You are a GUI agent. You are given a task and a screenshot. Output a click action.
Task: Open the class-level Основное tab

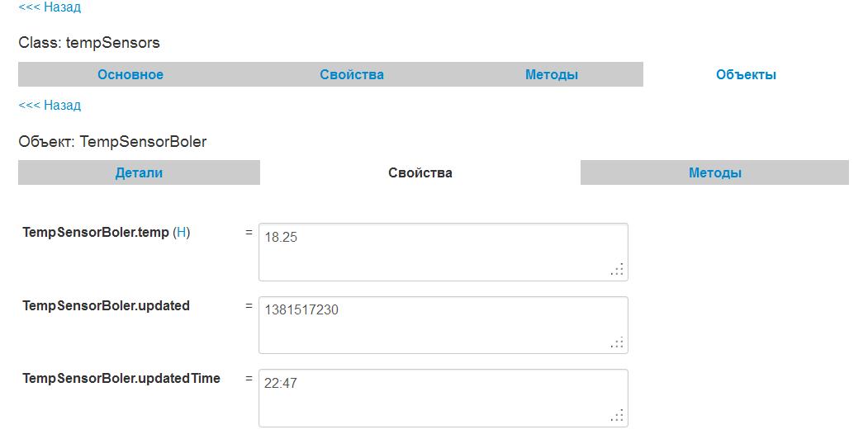coord(130,74)
